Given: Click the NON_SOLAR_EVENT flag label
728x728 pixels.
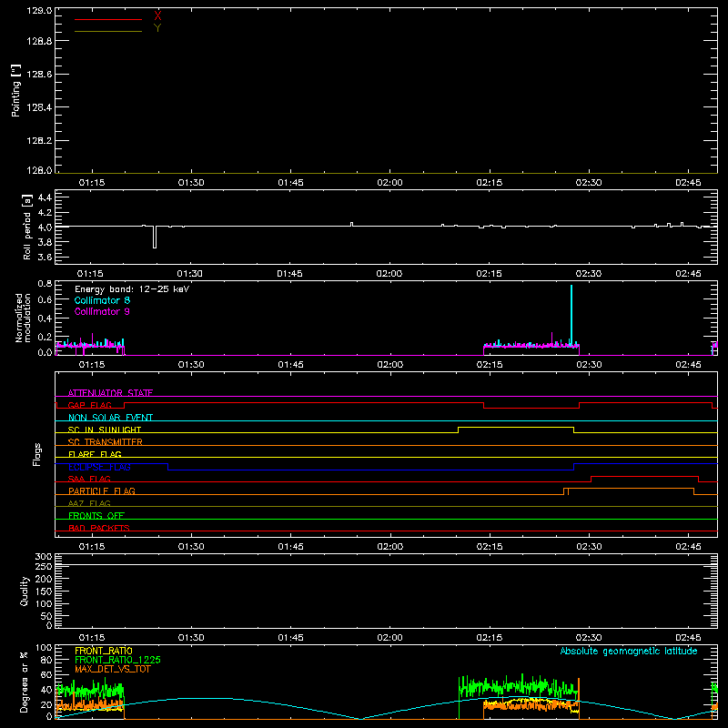Looking at the screenshot, I should pyautogui.click(x=110, y=418).
